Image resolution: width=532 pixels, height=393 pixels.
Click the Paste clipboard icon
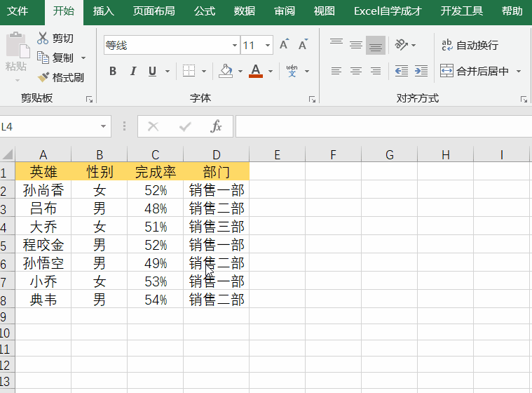[17, 45]
